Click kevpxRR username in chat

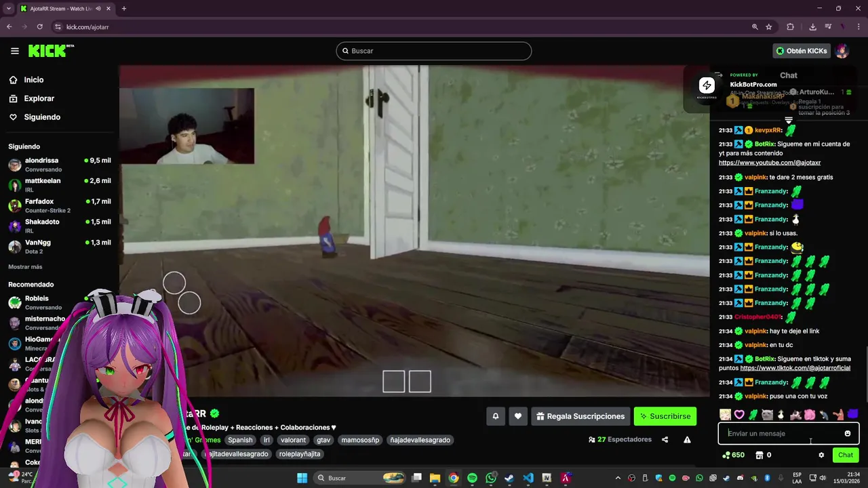(768, 130)
